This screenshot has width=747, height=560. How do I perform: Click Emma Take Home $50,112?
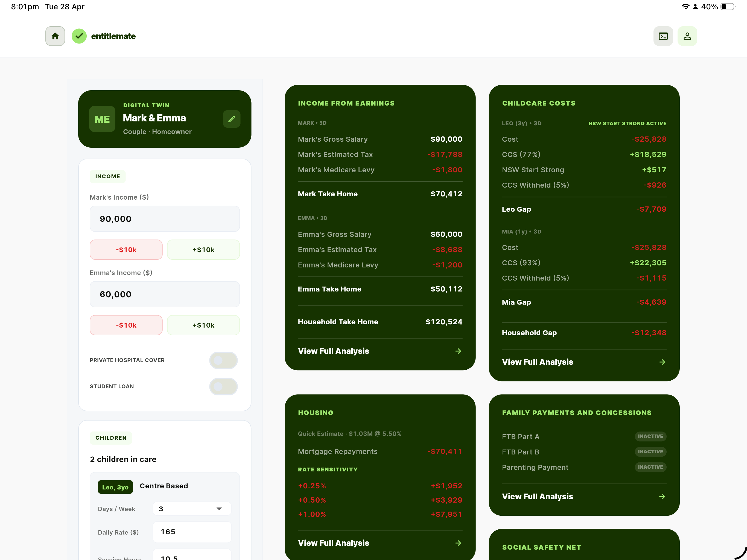coord(380,289)
